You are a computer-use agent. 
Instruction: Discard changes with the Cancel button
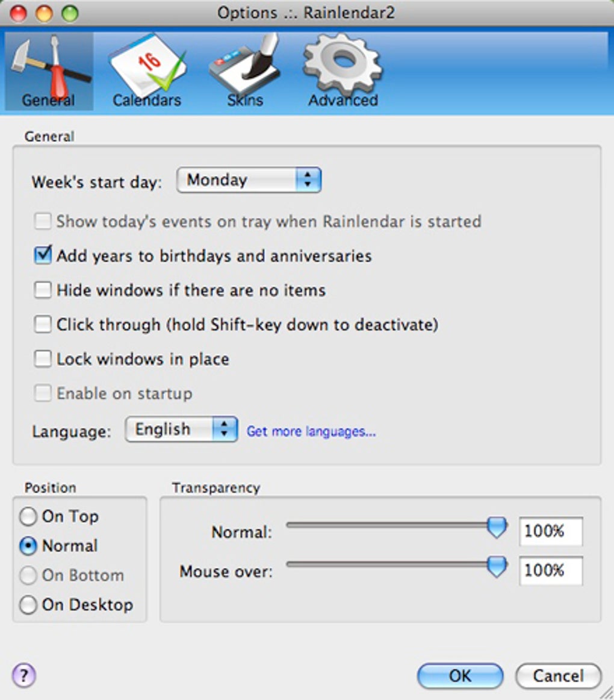[558, 676]
